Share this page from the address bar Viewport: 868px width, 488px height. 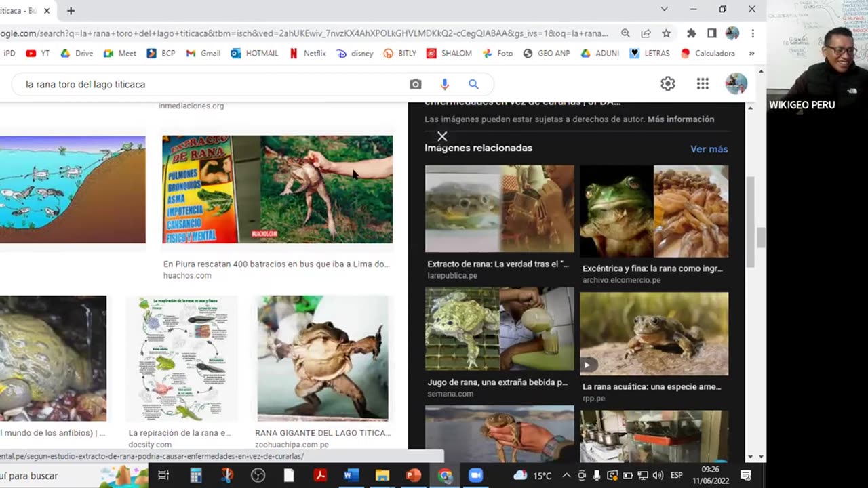tap(646, 33)
